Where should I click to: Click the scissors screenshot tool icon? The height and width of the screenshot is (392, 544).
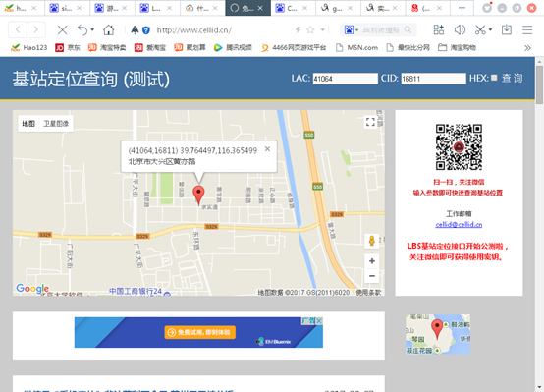pos(480,30)
